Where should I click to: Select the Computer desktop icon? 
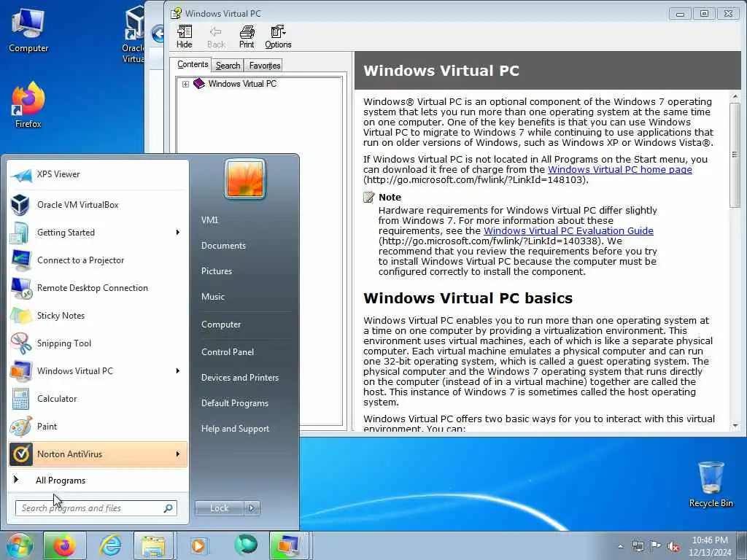[28, 30]
